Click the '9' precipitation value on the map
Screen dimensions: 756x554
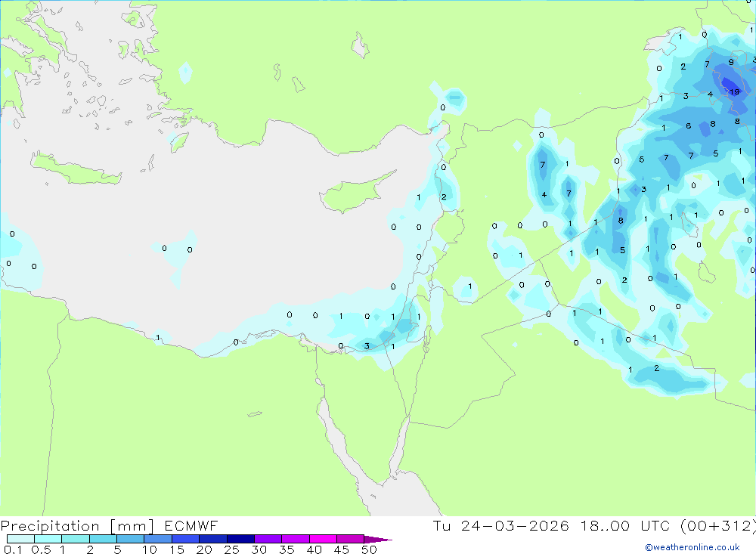click(731, 62)
